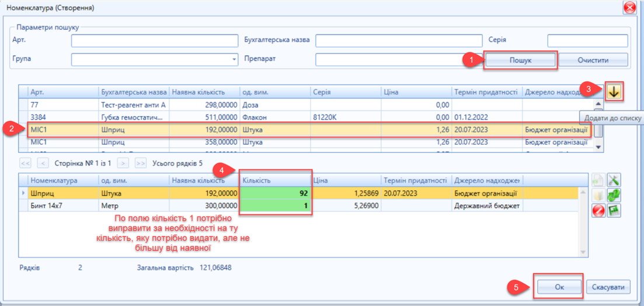Sort by the Бухгалтерська назва column header

click(x=134, y=92)
